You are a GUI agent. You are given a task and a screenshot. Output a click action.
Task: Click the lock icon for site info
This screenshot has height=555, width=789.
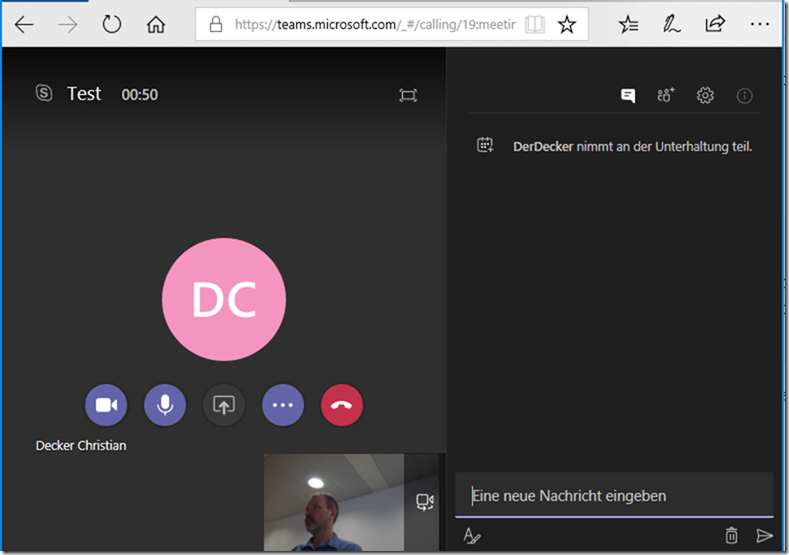216,24
